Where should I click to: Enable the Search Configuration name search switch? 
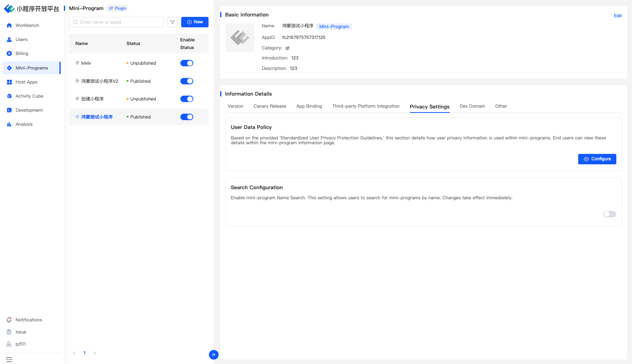610,214
